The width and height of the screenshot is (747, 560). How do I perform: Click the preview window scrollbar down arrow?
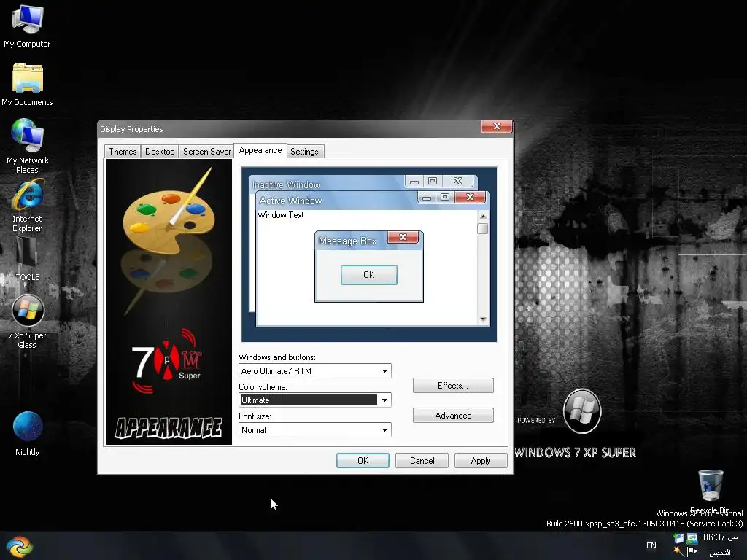point(483,319)
